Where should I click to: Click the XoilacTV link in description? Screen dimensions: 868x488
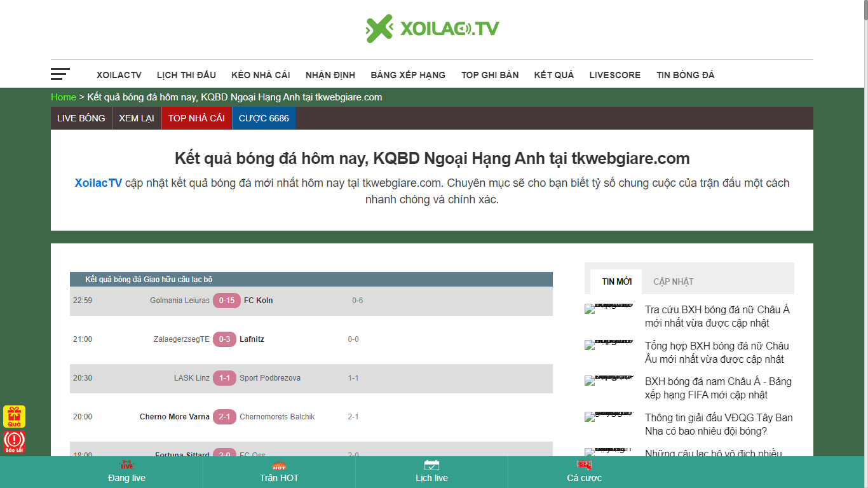coord(98,183)
